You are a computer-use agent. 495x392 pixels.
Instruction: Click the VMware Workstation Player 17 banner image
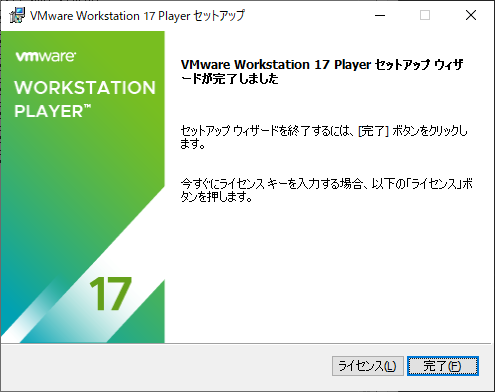[83, 187]
